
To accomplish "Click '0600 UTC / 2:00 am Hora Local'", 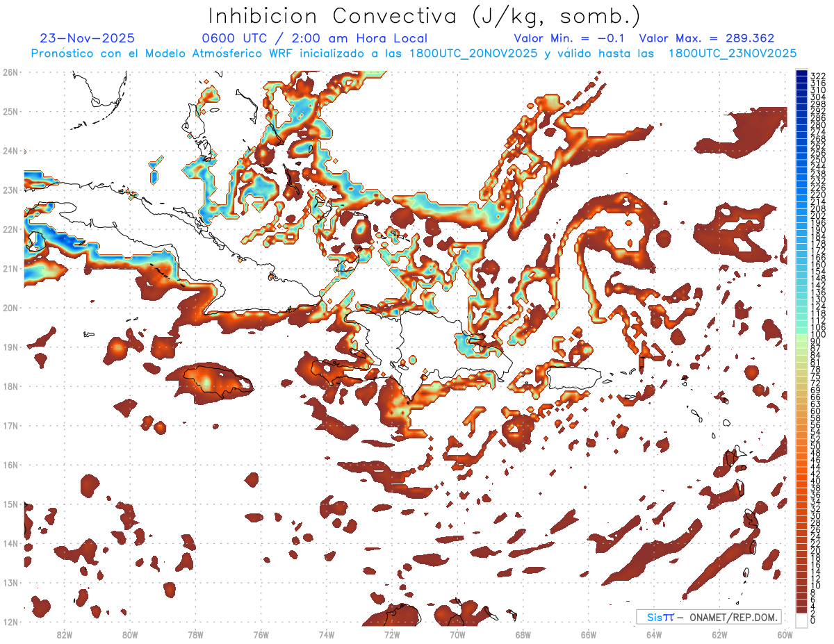I will pyautogui.click(x=314, y=38).
